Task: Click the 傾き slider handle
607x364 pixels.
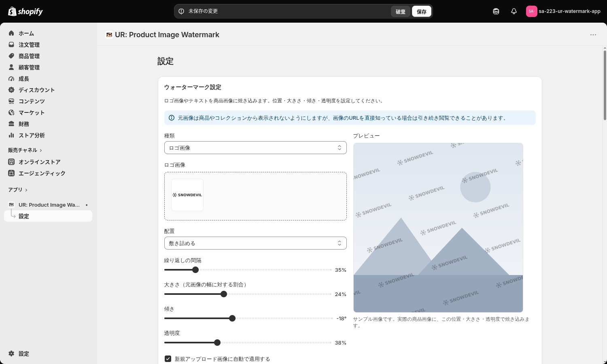Action: click(x=232, y=318)
